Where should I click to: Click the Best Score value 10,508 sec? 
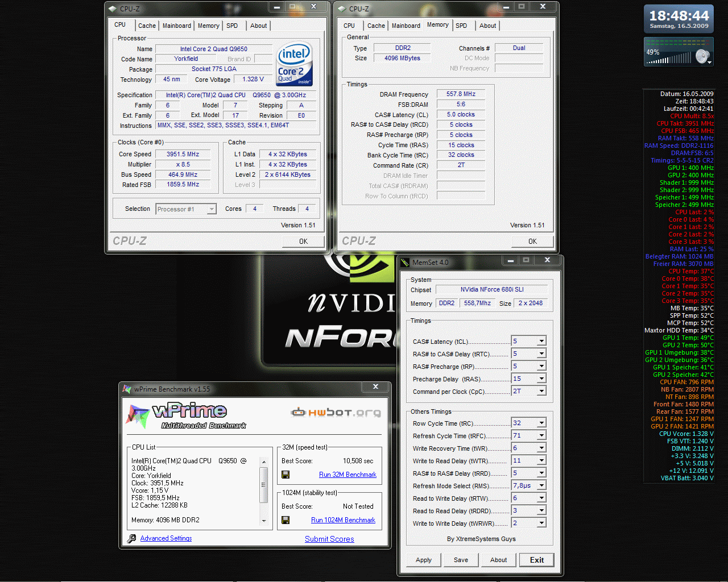coord(358,461)
